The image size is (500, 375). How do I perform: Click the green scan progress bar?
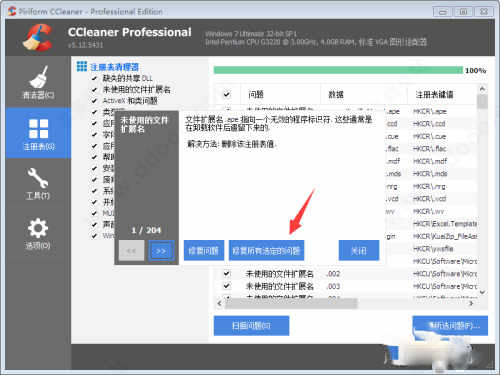pos(338,70)
